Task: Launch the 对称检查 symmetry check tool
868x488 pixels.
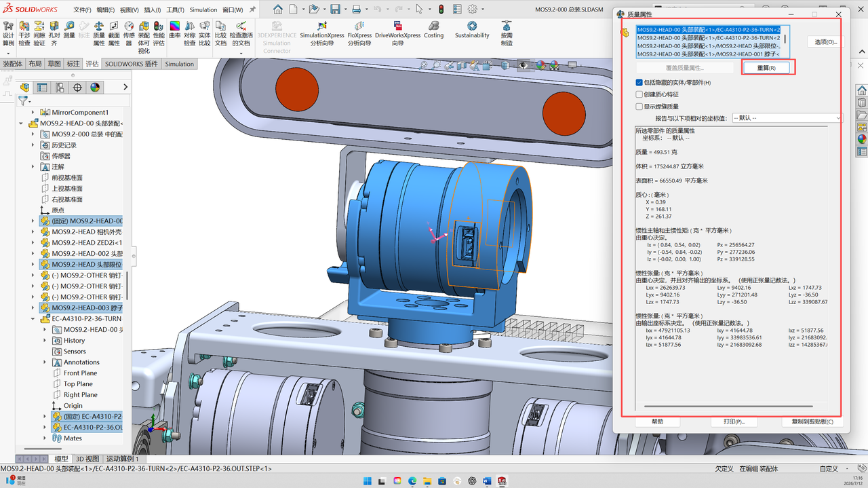Action: (190, 34)
